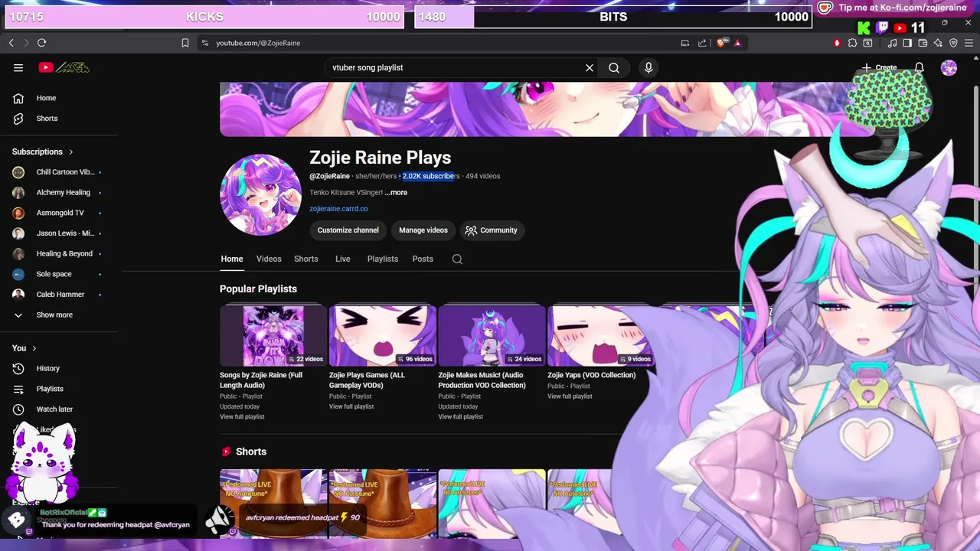Reload the page with the refresh icon
The image size is (980, 551).
[x=41, y=43]
